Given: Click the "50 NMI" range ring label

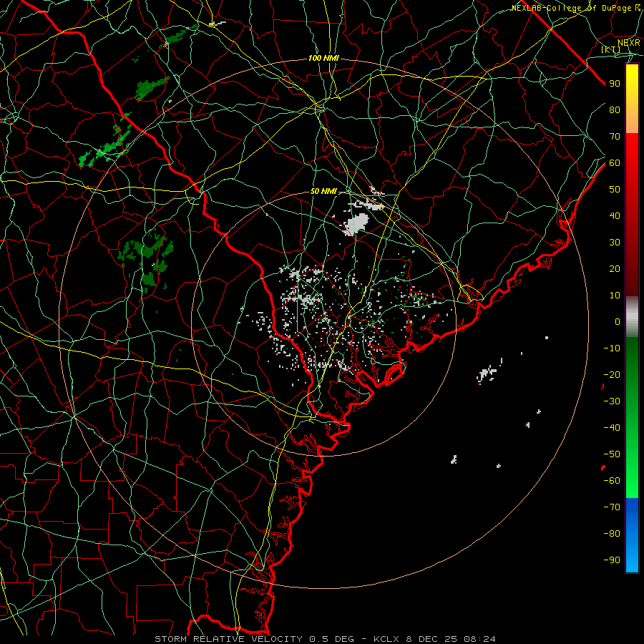Looking at the screenshot, I should coord(323,191).
